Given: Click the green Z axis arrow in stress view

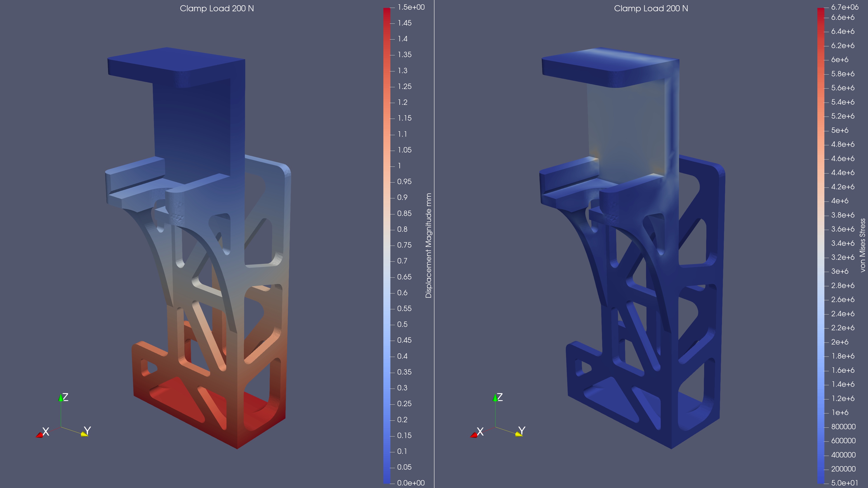Looking at the screenshot, I should click(495, 398).
